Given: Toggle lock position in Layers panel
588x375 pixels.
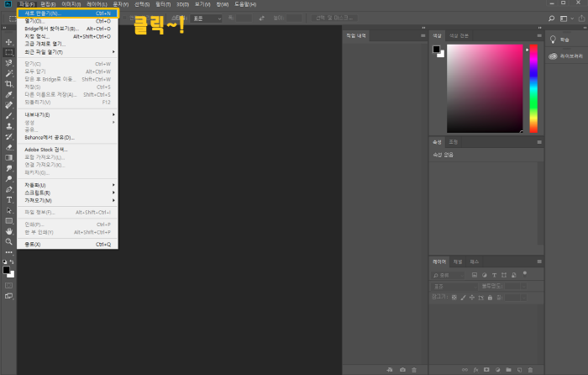Looking at the screenshot, I should 472,298.
